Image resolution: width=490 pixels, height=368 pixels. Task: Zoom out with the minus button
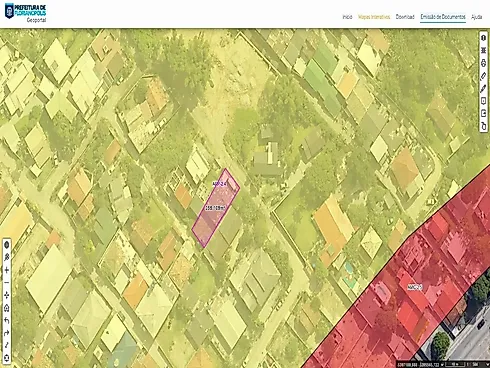click(6, 283)
